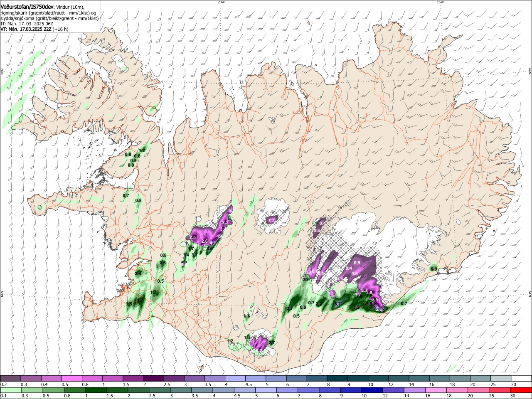Select the darkest green rain swatch between 1 and 1.5
Viewport: 532px width, 399px height.
click(96, 390)
